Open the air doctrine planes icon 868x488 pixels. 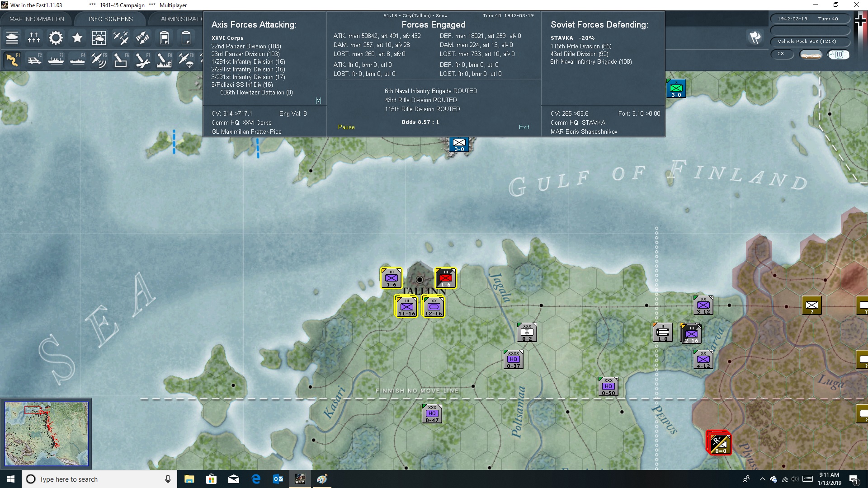pos(121,38)
